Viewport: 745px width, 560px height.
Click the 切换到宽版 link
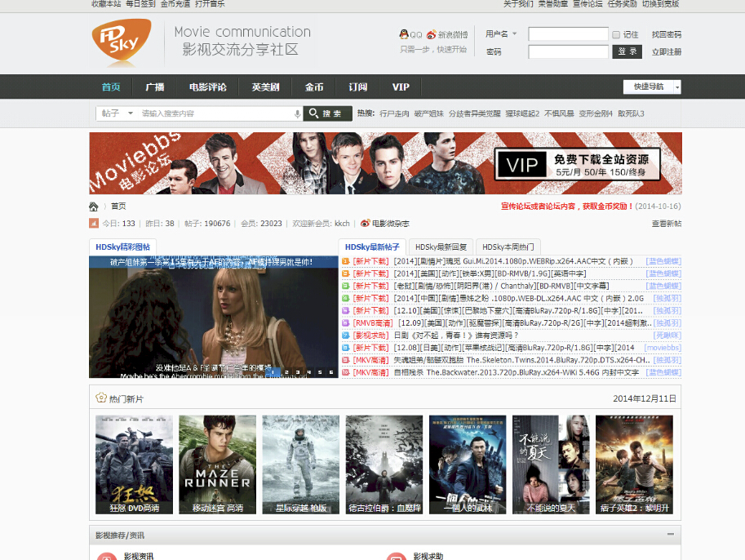[x=660, y=4]
